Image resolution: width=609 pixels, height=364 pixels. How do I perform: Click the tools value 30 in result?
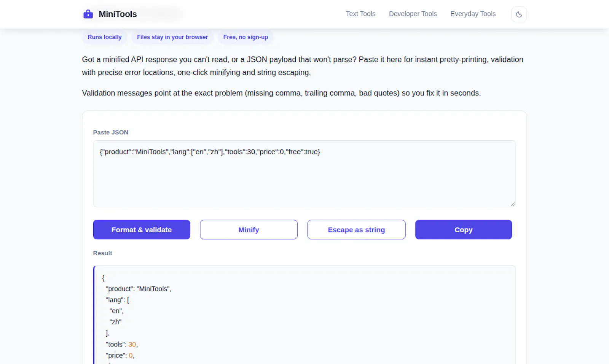tap(132, 344)
